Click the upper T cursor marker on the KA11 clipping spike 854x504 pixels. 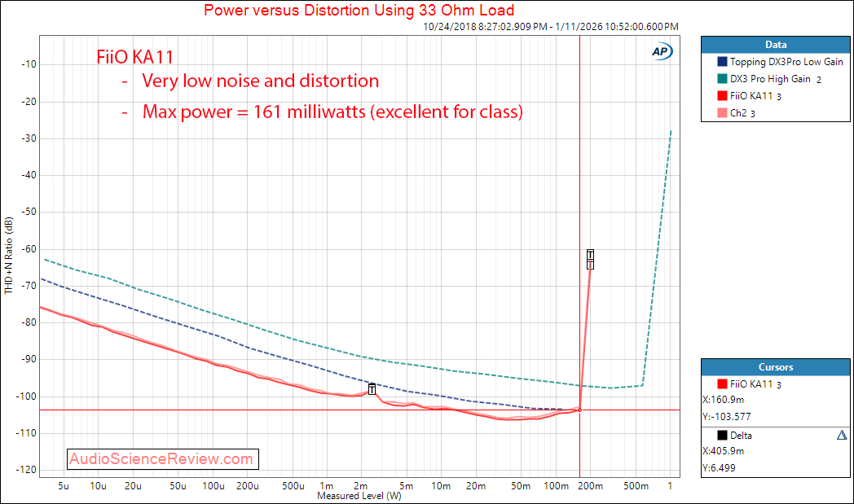pyautogui.click(x=591, y=255)
